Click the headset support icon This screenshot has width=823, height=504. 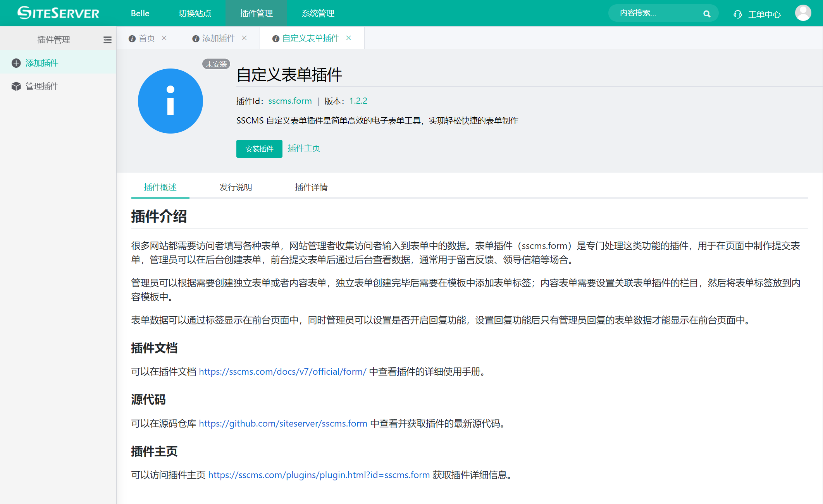(x=737, y=14)
